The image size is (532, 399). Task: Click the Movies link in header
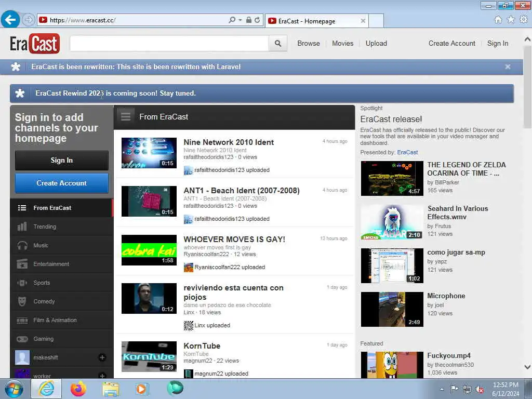[x=343, y=44]
